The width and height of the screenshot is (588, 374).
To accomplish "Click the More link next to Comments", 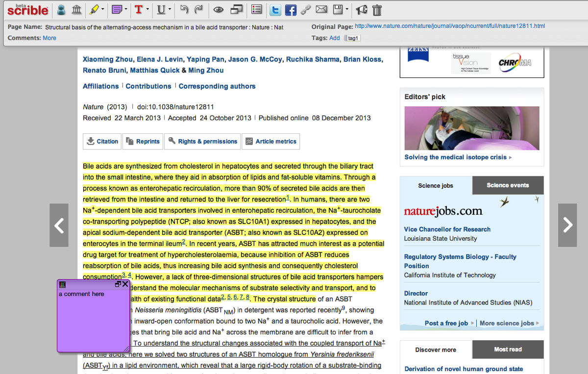I will (x=49, y=38).
